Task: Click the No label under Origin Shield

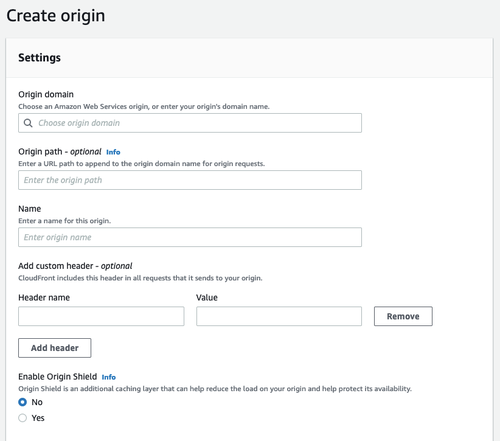Action: [37, 402]
